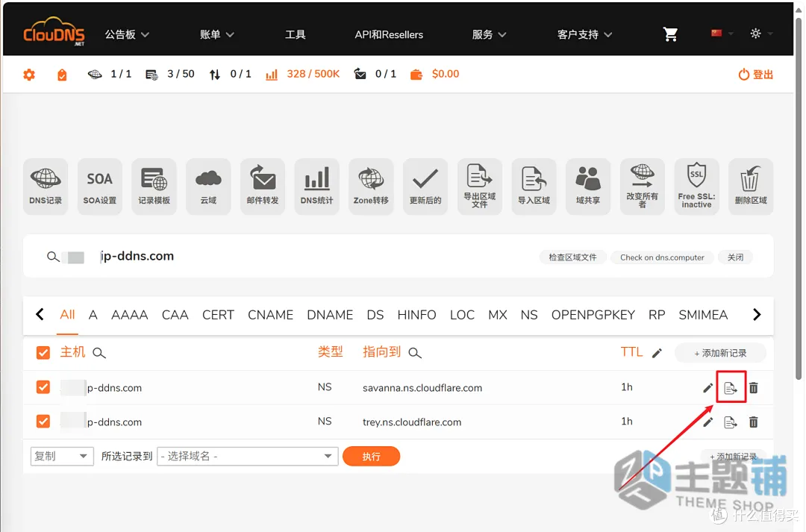This screenshot has height=532, width=806.
Task: Select the AAAA record type tab
Action: [130, 315]
